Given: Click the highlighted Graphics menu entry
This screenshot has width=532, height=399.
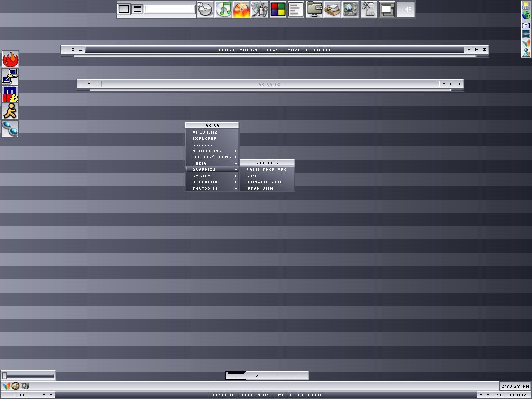Looking at the screenshot, I should (212, 169).
